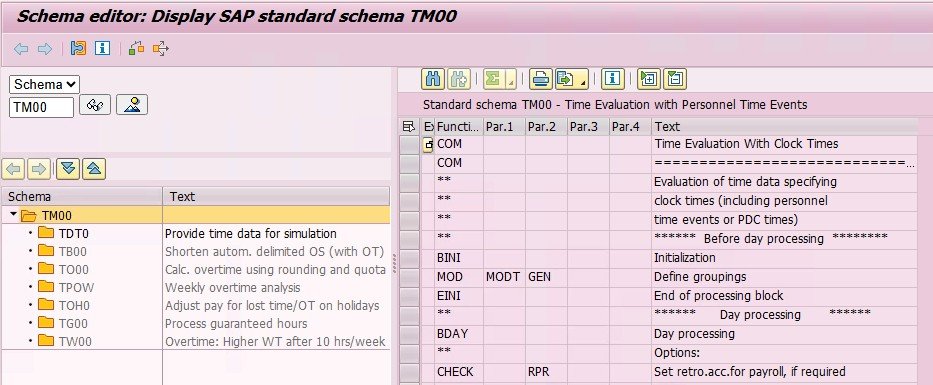
Task: Click the BDAY function cell
Action: [459, 334]
